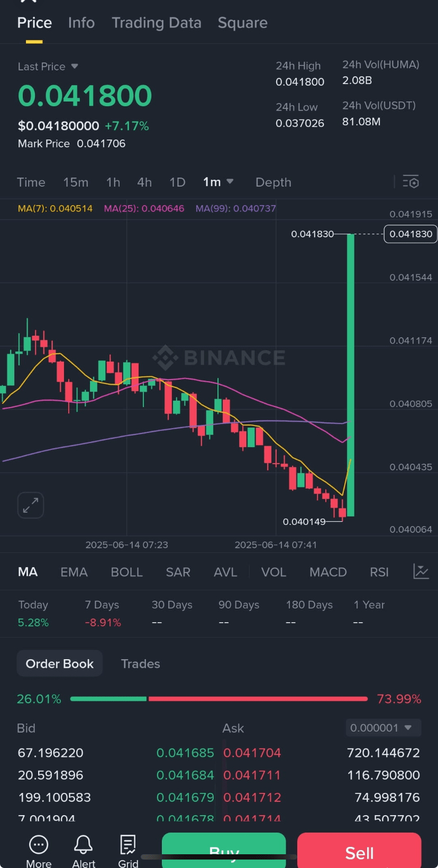Open the indicator chart settings icon

(x=421, y=571)
